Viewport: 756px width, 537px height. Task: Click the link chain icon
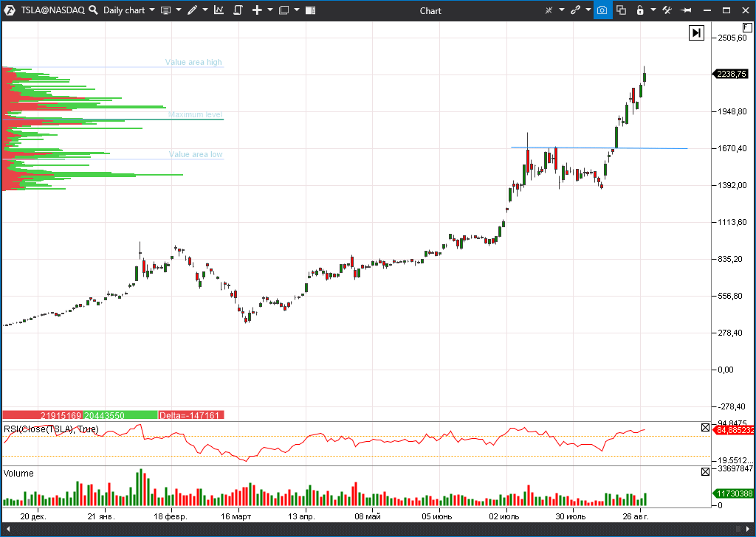pos(575,10)
